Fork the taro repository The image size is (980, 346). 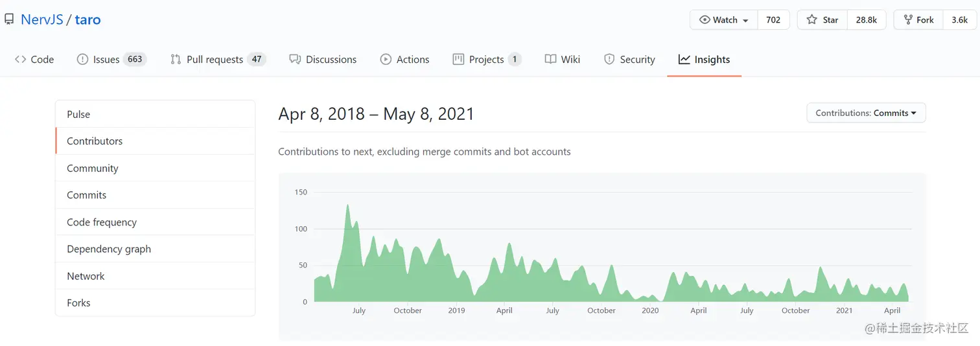[x=918, y=20]
